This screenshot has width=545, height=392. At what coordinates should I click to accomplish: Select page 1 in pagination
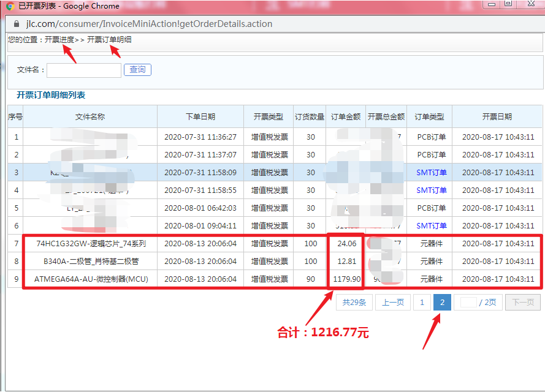[421, 302]
